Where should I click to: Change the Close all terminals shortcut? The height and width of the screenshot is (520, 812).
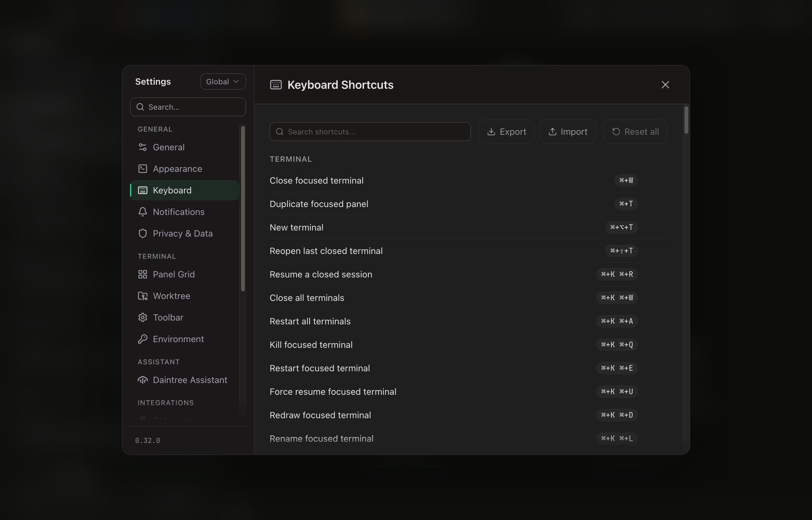617,298
